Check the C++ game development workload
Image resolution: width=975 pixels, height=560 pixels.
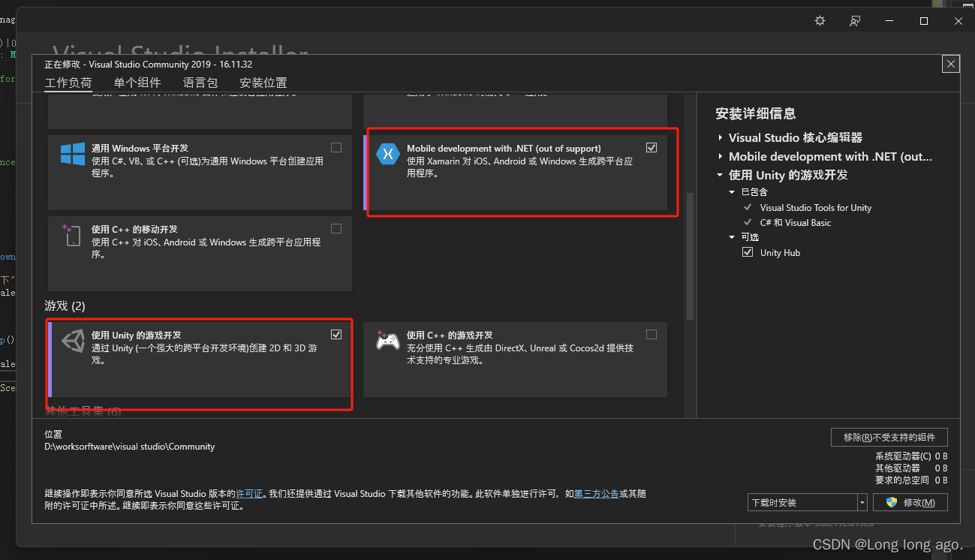[652, 335]
